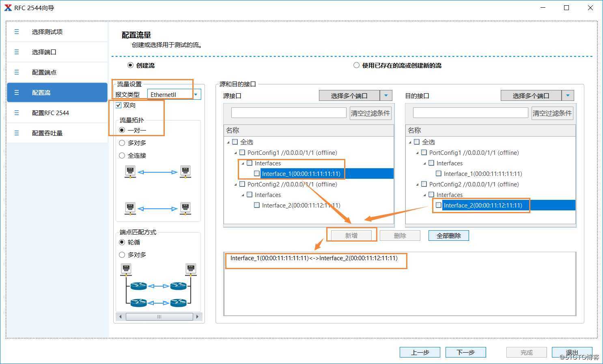Viewport: 603px width, 364px height.
Task: Collapse source PortConfig2 tree node
Action: tap(236, 184)
